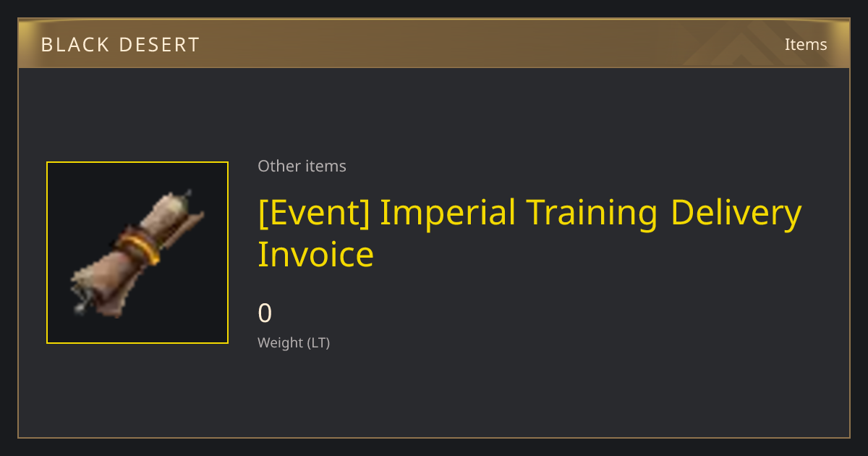
Task: Click the word Delivery in the title
Action: 736,213
